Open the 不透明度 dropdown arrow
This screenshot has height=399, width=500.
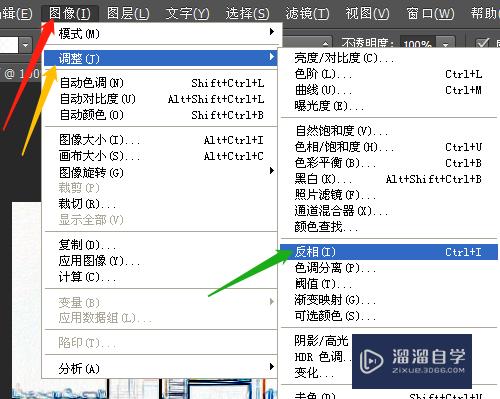tap(445, 44)
